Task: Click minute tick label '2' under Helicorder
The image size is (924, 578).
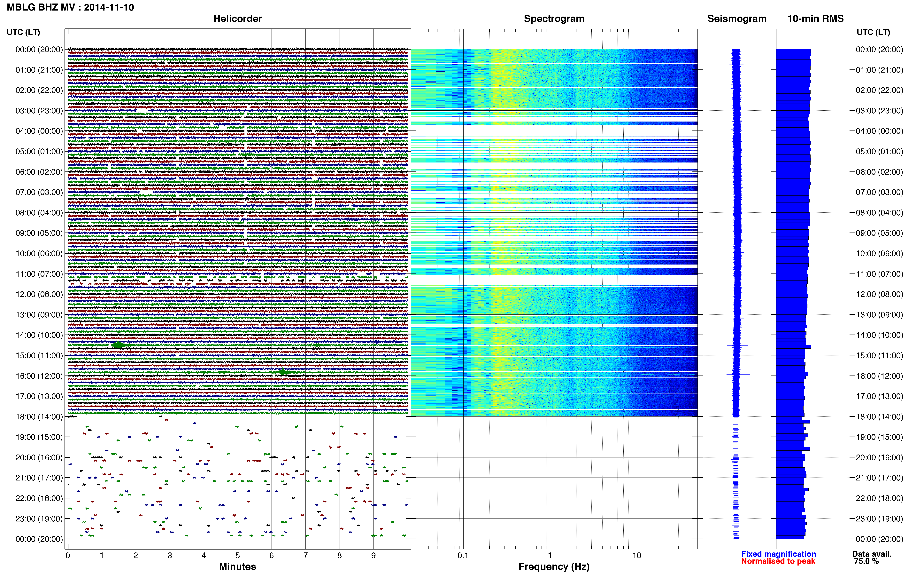Action: point(136,555)
